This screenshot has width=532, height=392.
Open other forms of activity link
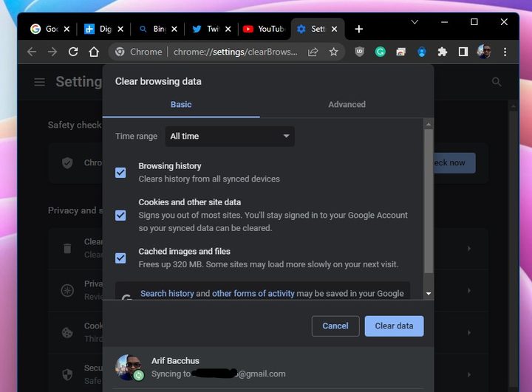coord(253,294)
